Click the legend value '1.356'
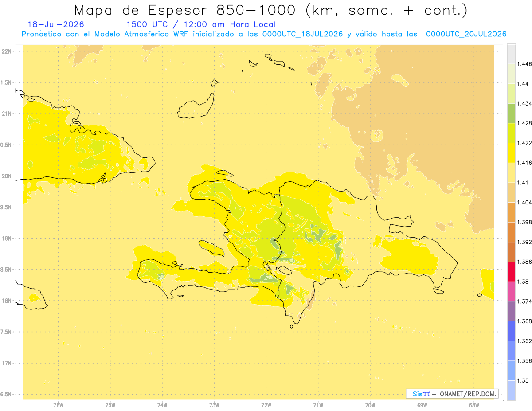The image size is (532, 411). point(524,361)
